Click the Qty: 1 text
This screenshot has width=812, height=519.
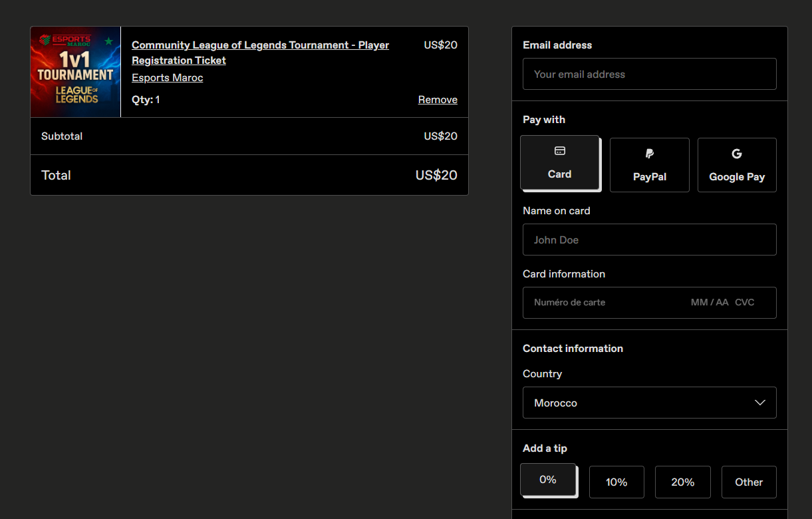(x=146, y=99)
